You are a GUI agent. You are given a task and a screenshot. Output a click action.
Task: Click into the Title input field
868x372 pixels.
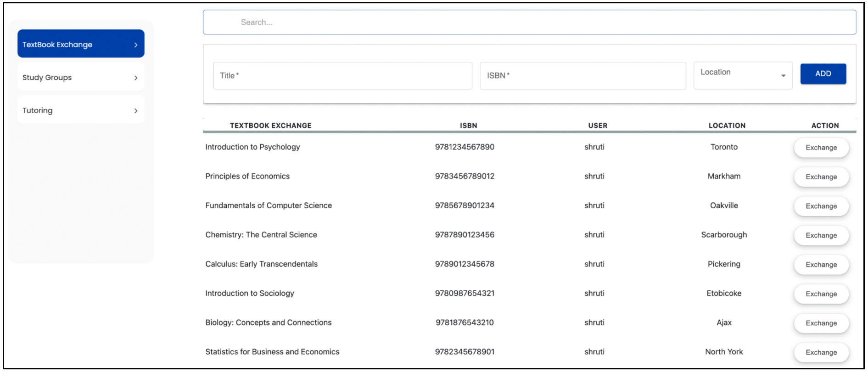342,76
